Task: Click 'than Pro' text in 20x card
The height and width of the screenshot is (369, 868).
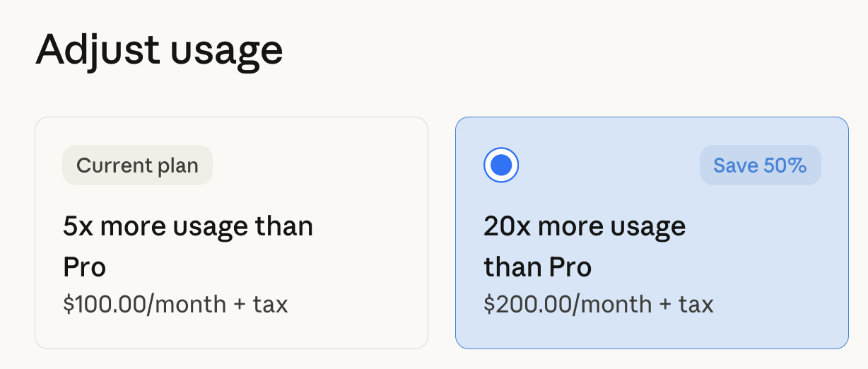Action: point(537,267)
